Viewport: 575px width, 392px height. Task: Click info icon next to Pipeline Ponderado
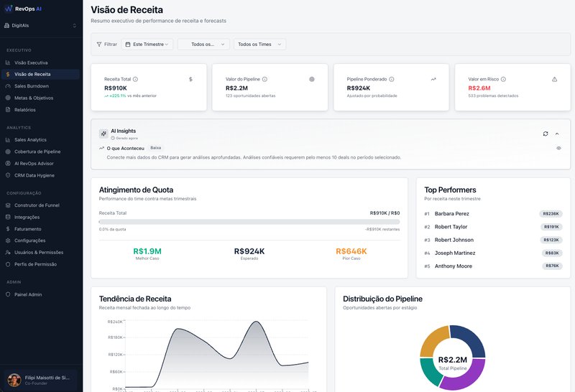tap(392, 79)
